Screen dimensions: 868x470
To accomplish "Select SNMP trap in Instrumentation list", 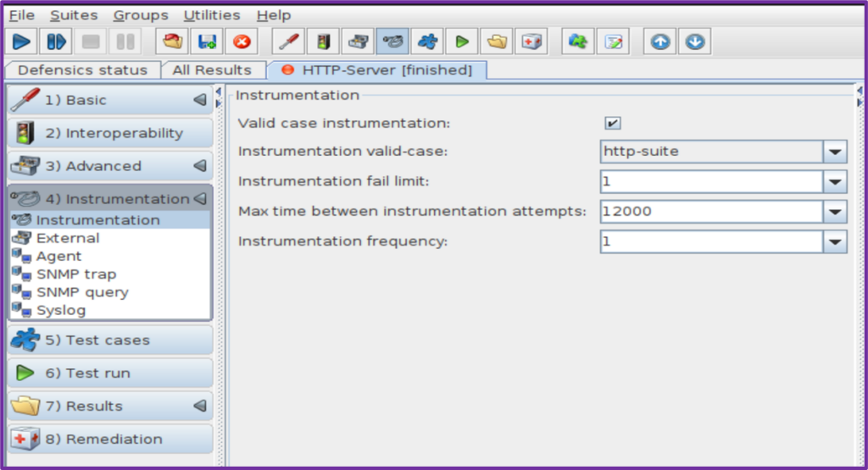I will click(x=76, y=274).
